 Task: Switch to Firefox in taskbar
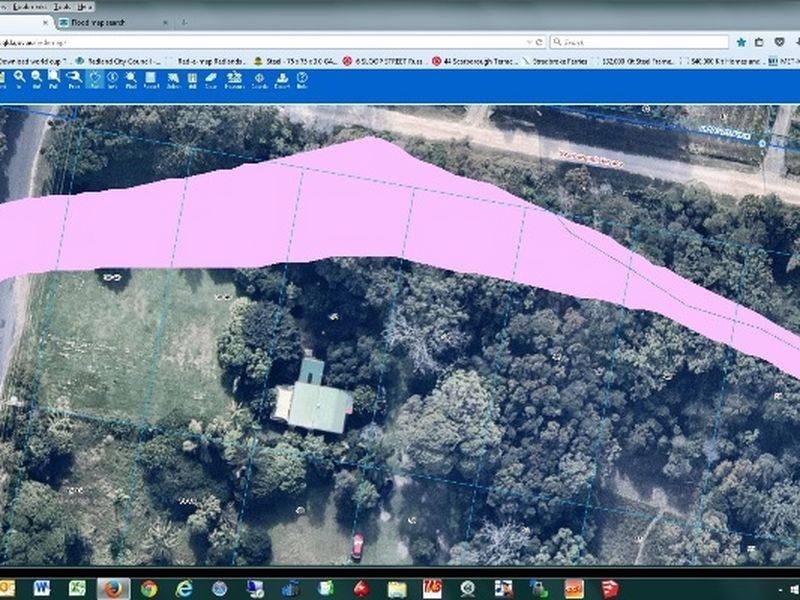tap(113, 589)
